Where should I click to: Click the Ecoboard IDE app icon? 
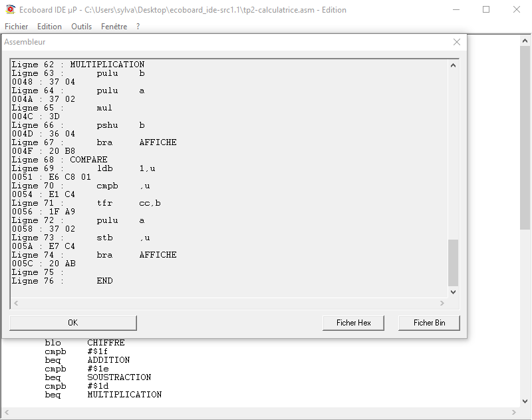click(11, 10)
